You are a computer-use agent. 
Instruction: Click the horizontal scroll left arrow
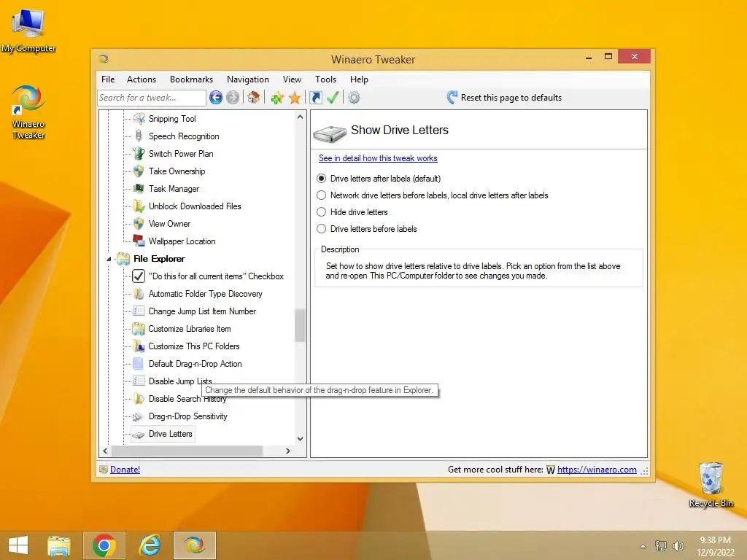105,451
